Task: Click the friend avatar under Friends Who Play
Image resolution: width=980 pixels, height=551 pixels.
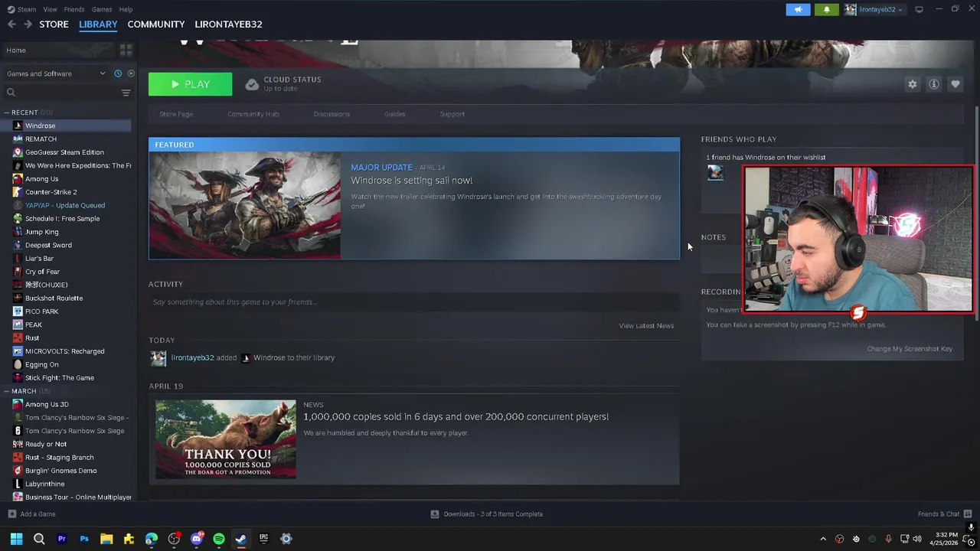Action: [715, 172]
